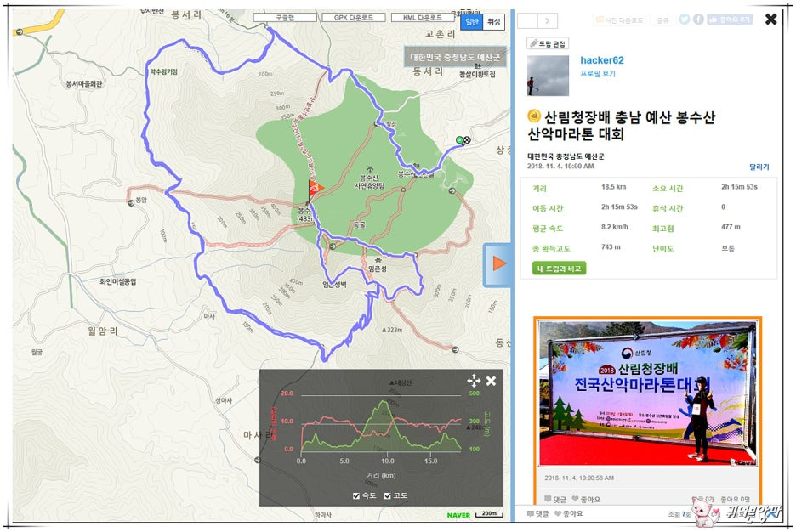Switch map to 위성 satellite view
The width and height of the screenshot is (796, 532).
[x=493, y=22]
